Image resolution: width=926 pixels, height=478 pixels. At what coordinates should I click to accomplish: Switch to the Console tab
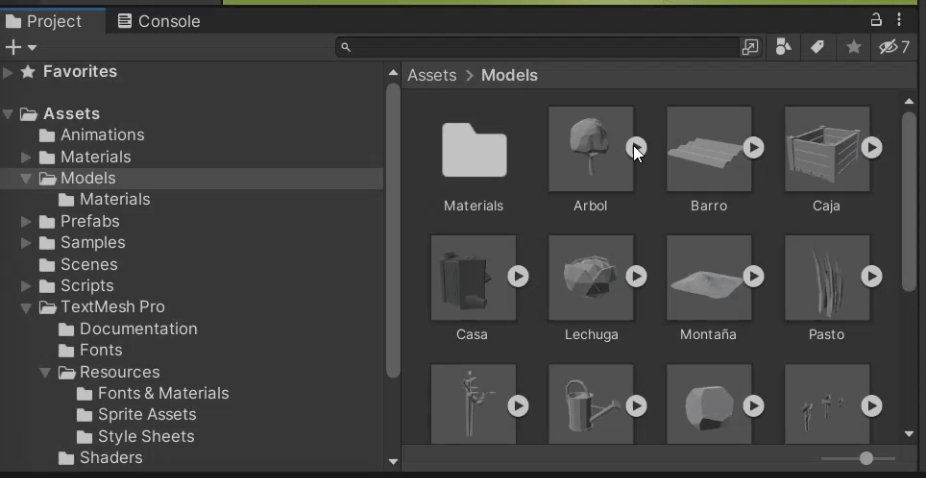tap(158, 21)
